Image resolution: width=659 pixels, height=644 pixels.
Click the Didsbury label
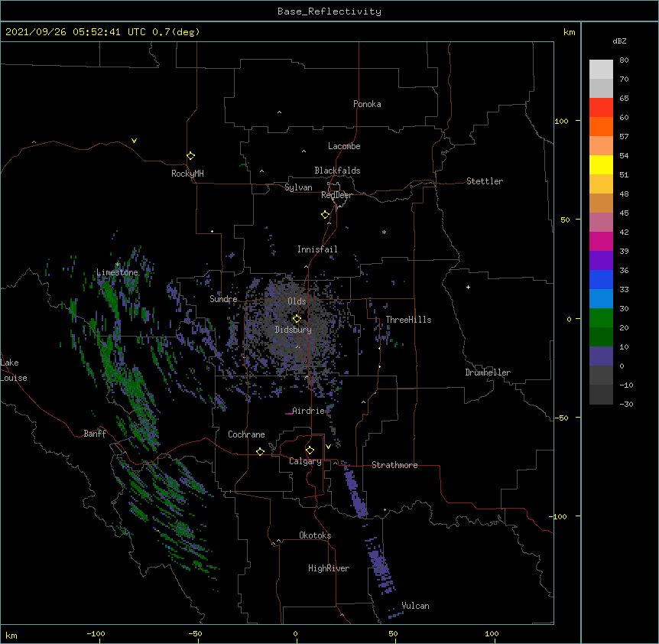click(x=294, y=330)
